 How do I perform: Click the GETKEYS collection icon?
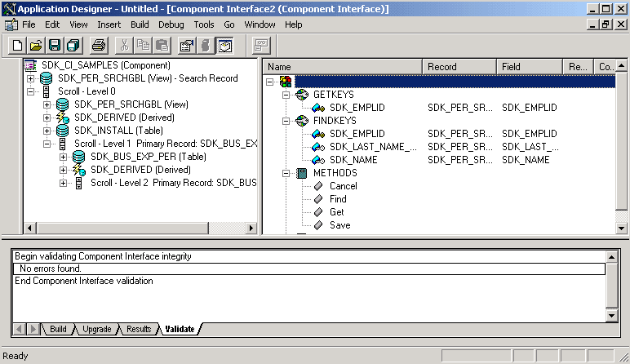point(302,95)
